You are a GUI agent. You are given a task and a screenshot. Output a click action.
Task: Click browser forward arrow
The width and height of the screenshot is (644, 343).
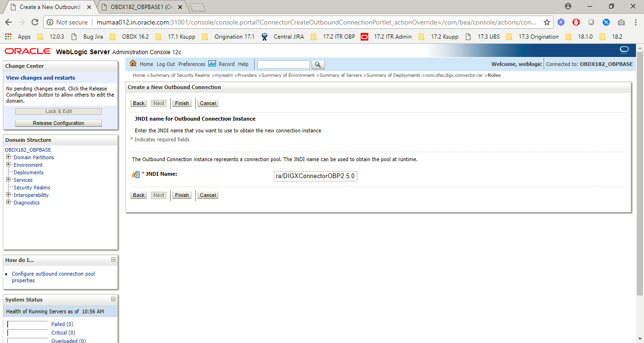(22, 22)
